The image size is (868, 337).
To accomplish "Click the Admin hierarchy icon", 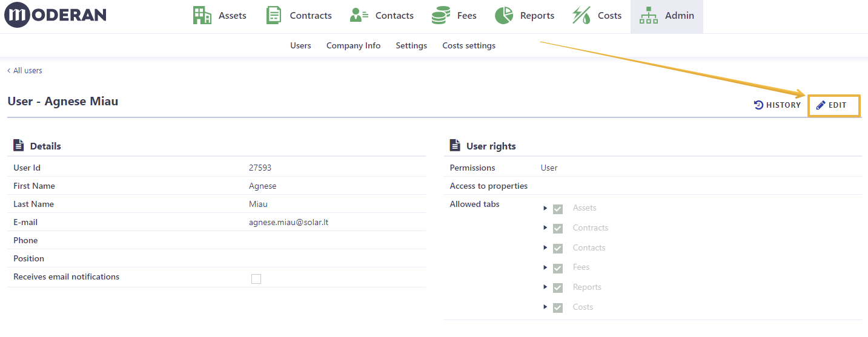I will click(649, 15).
